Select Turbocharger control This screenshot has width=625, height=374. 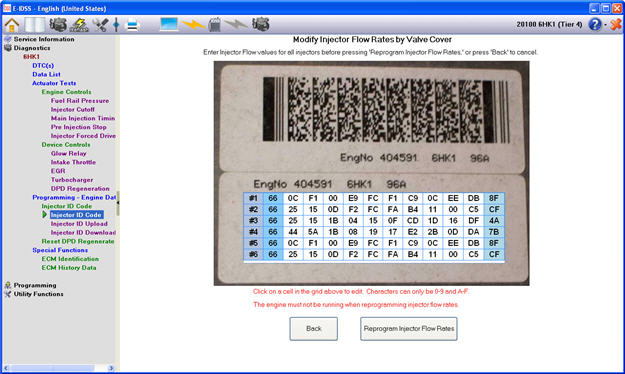[x=72, y=179]
